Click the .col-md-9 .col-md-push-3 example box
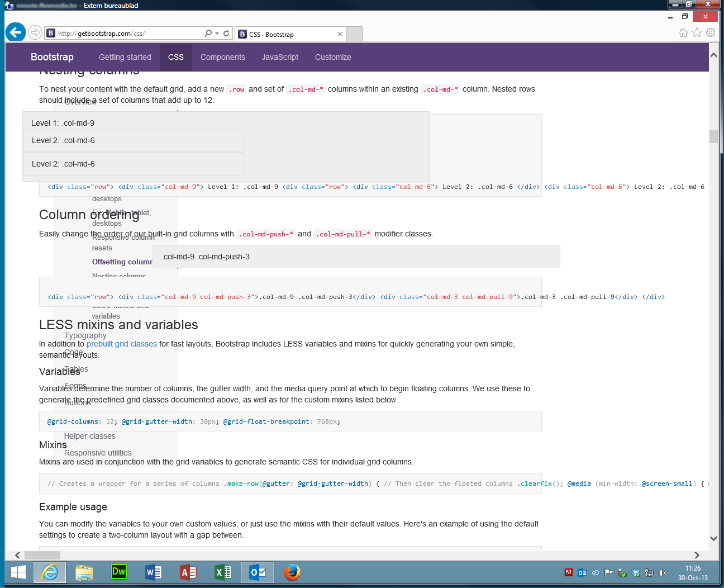The height and width of the screenshot is (588, 724). [356, 257]
